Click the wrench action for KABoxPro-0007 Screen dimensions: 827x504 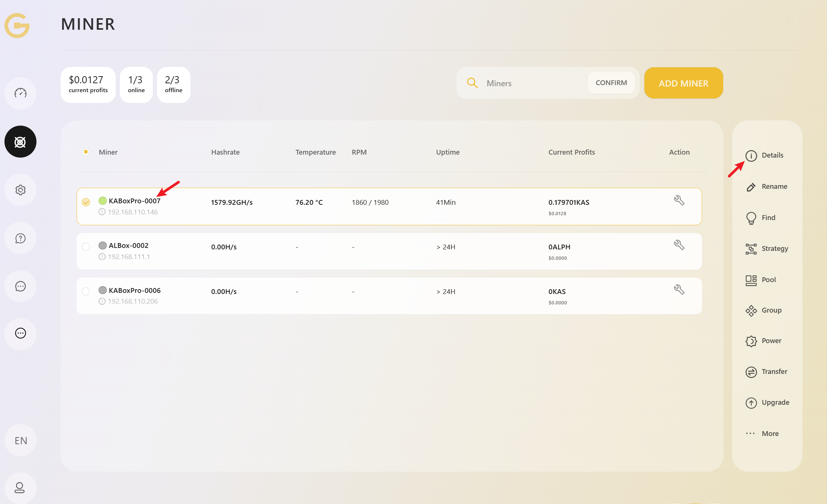pos(679,201)
